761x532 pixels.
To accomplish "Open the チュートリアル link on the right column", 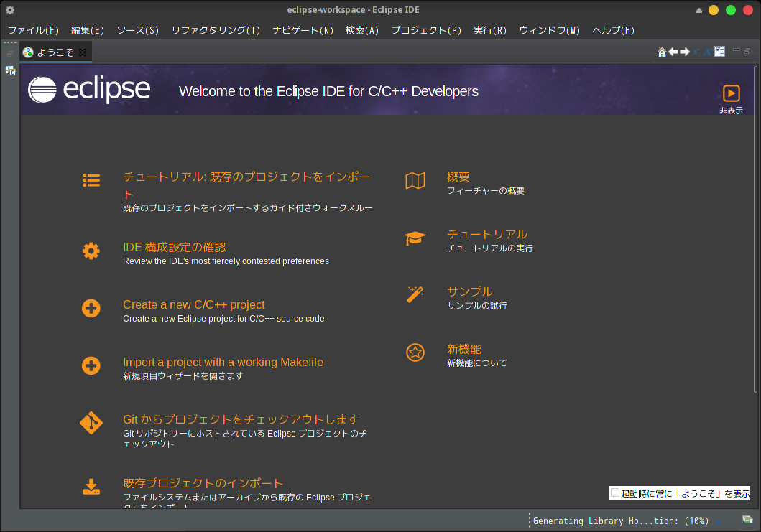I will 486,234.
